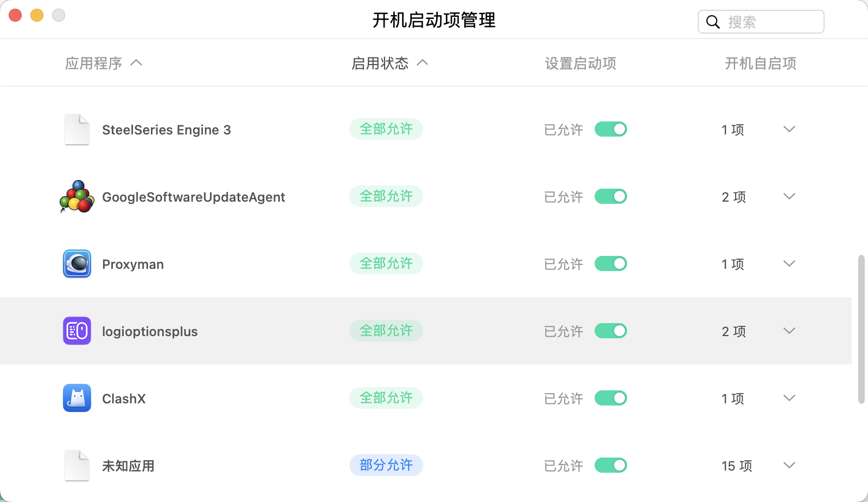Select the ClashX cat icon
The image size is (868, 502).
(76, 398)
